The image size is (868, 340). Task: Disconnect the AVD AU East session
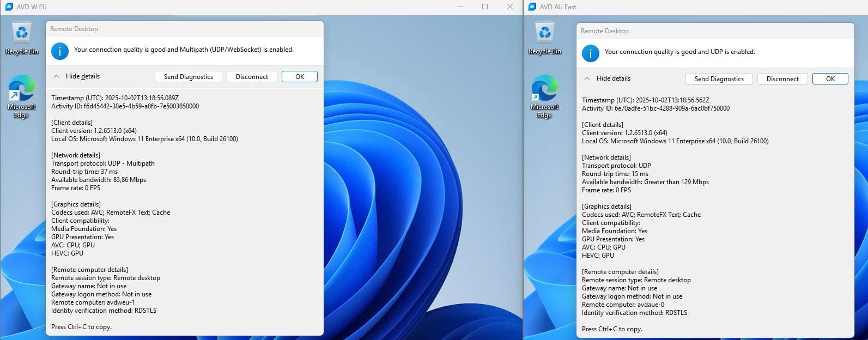782,79
